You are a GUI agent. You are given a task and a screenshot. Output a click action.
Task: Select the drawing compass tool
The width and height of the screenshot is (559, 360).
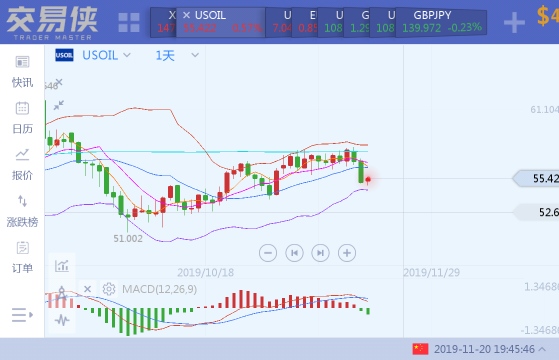point(62,294)
